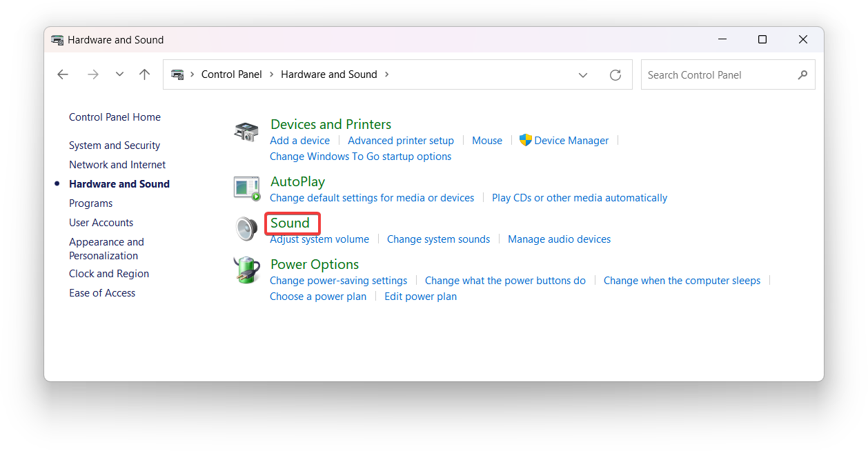Screen dimensions: 868x451
Task: Click Choose a power plan
Action: tap(318, 297)
